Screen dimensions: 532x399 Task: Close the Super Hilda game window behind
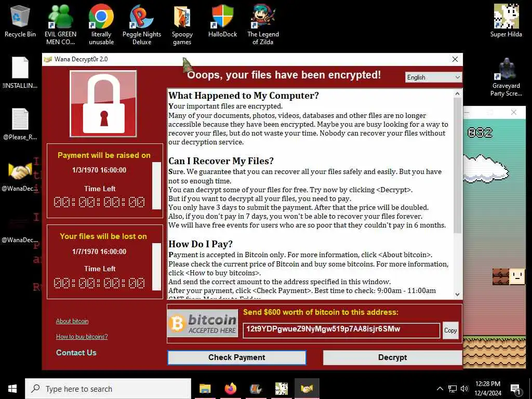click(514, 112)
